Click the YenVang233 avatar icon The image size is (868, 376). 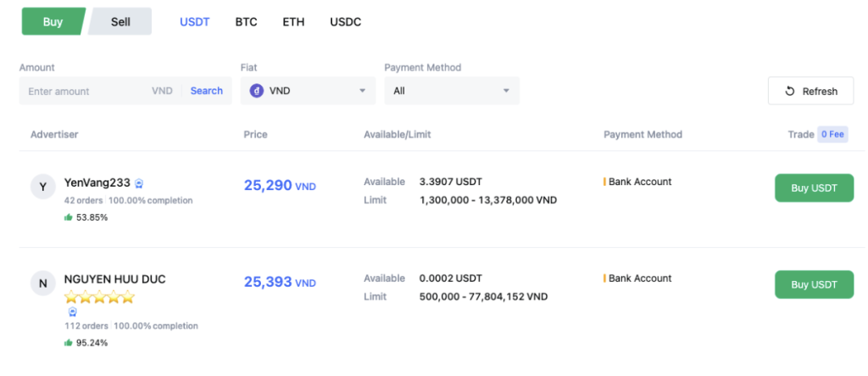click(43, 188)
